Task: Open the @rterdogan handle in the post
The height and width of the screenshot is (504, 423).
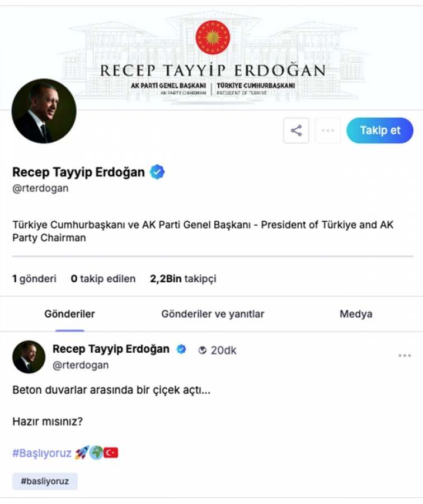Action: [81, 365]
